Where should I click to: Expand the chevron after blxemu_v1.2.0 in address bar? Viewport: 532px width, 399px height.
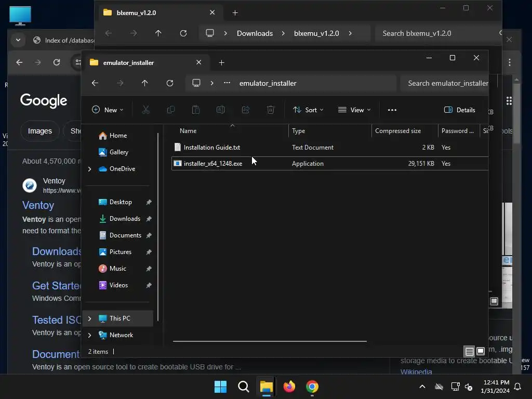click(x=350, y=33)
